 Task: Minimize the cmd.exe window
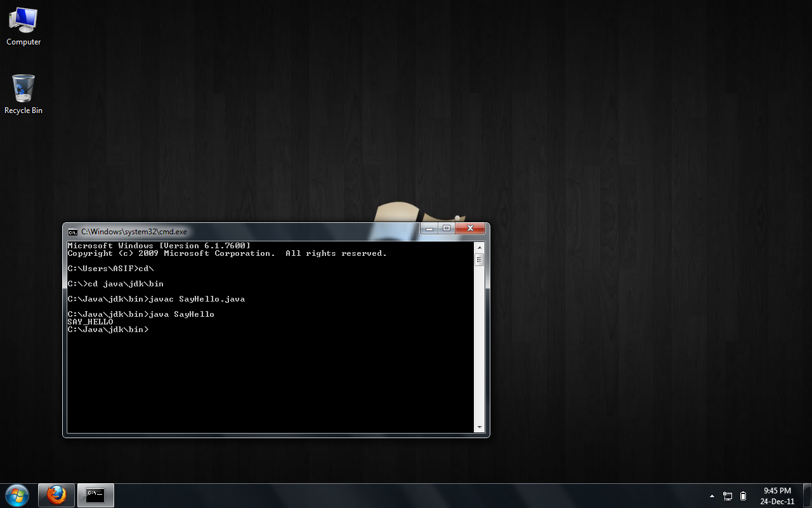(429, 229)
